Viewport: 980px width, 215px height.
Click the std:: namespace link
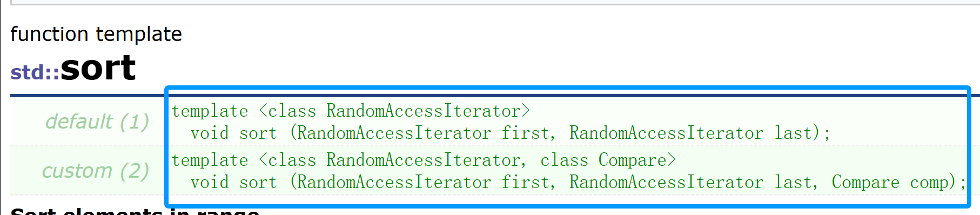35,72
